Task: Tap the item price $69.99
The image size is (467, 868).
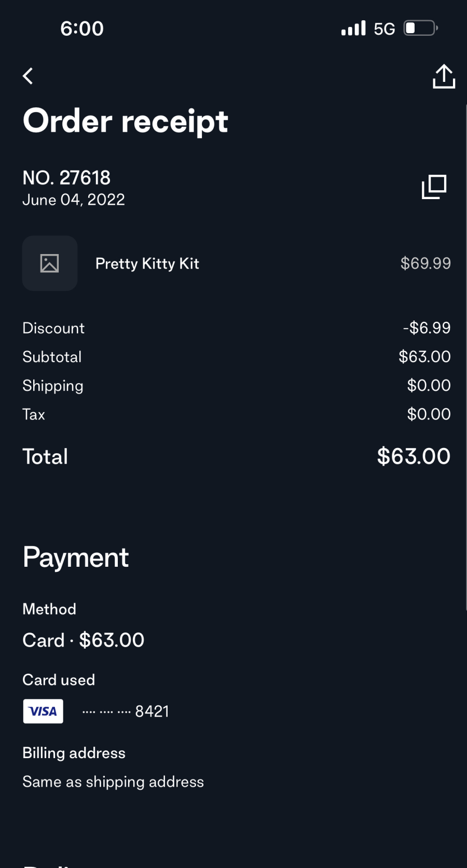Action: click(425, 263)
